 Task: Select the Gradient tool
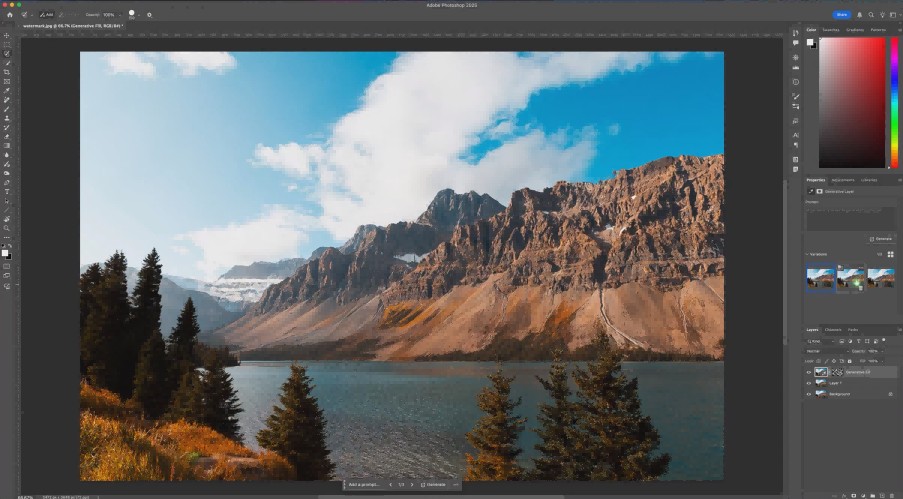(7, 145)
